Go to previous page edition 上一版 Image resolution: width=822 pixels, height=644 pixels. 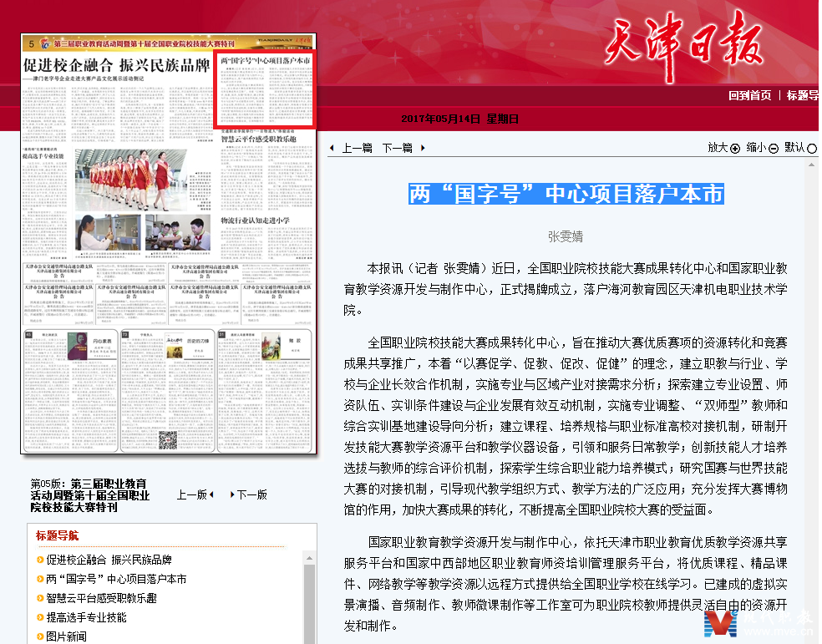coord(192,494)
